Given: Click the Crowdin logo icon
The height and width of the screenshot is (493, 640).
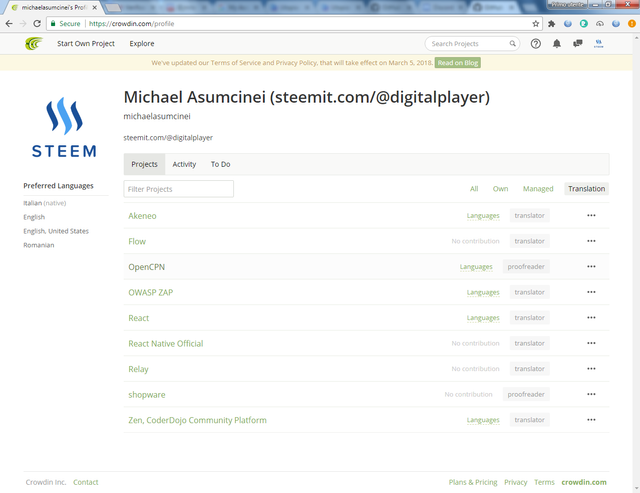Looking at the screenshot, I should click(33, 43).
